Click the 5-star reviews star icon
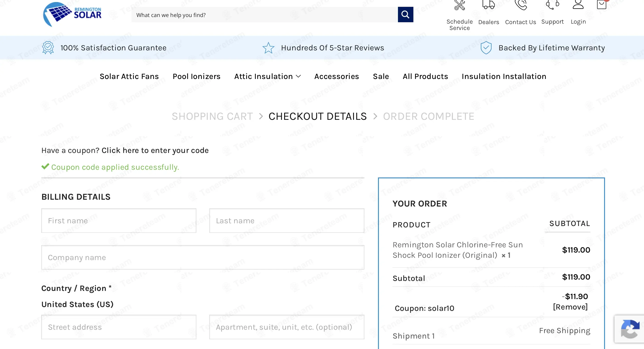 (268, 47)
